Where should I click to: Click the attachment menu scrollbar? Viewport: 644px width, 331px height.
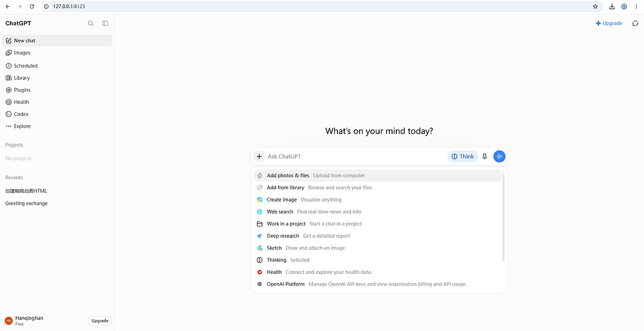tap(503, 217)
